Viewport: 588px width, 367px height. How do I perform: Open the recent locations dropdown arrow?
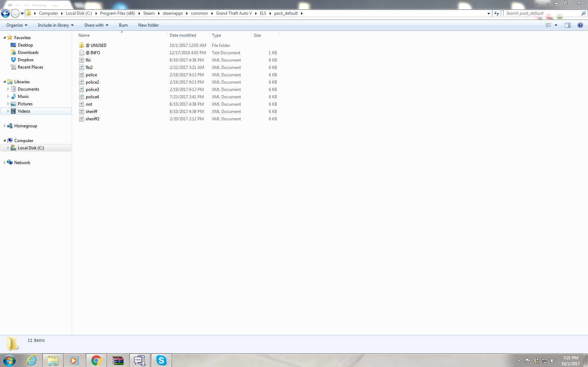pos(22,14)
